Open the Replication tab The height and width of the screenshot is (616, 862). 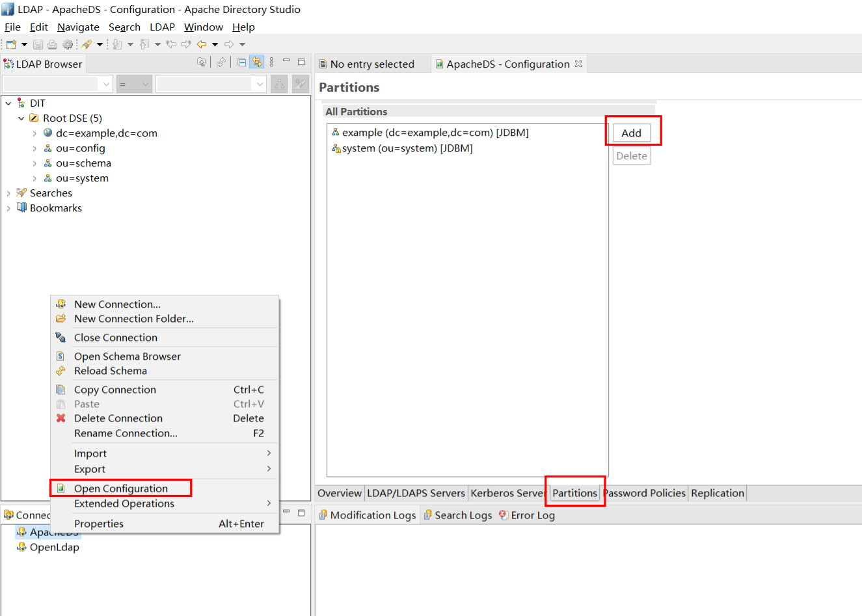[x=717, y=493]
